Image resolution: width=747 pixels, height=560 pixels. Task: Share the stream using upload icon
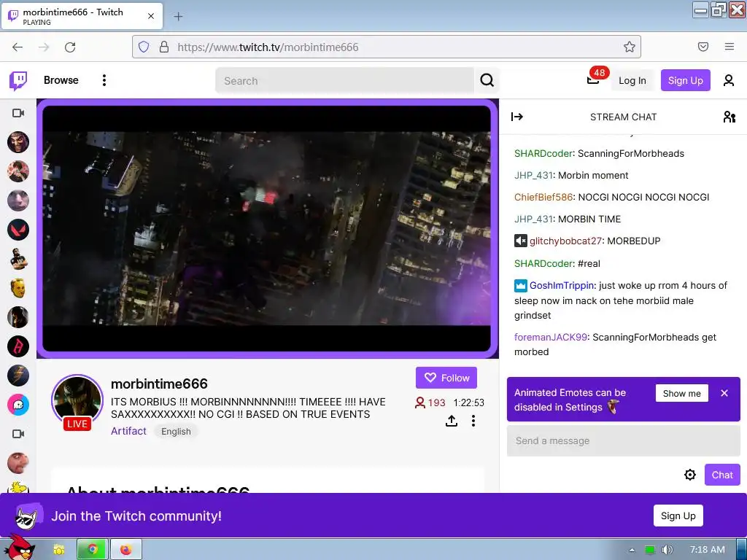click(x=451, y=421)
